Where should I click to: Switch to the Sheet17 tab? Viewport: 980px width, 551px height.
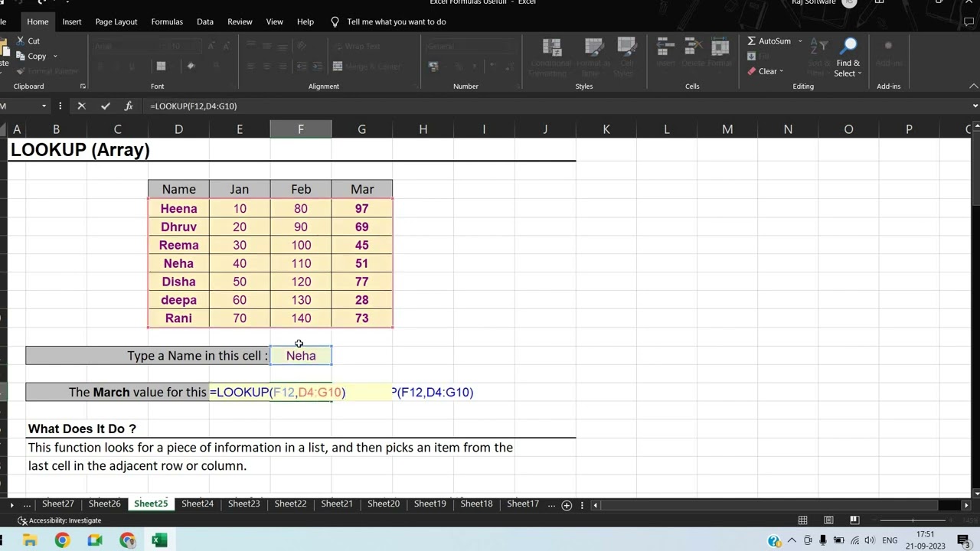523,504
